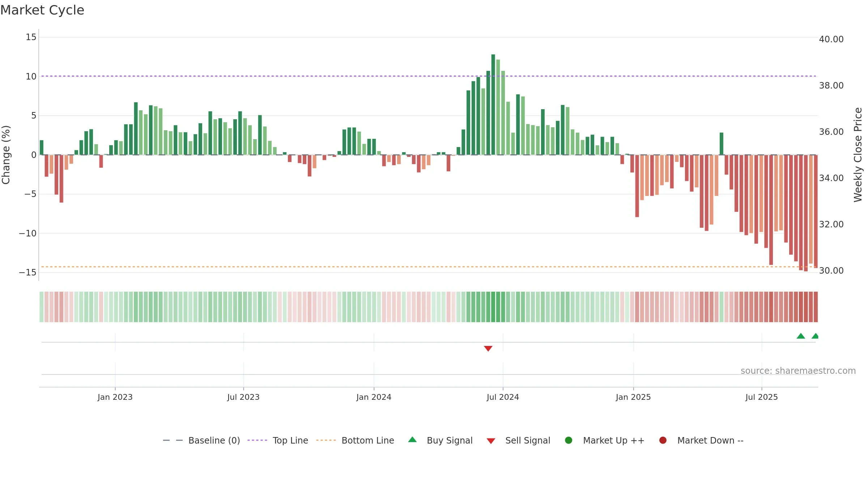
Task: Toggle the Sell Signal legend entry
Action: tap(518, 440)
